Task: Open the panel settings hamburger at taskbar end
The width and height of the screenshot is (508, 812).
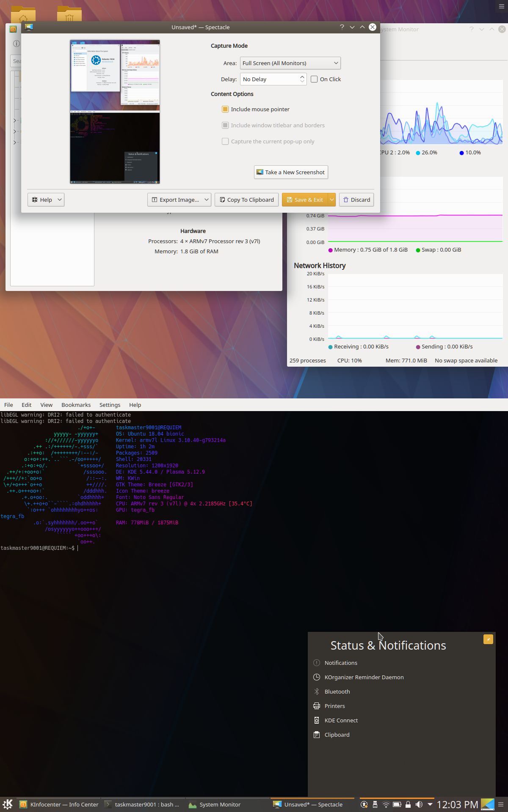Action: tap(501, 804)
